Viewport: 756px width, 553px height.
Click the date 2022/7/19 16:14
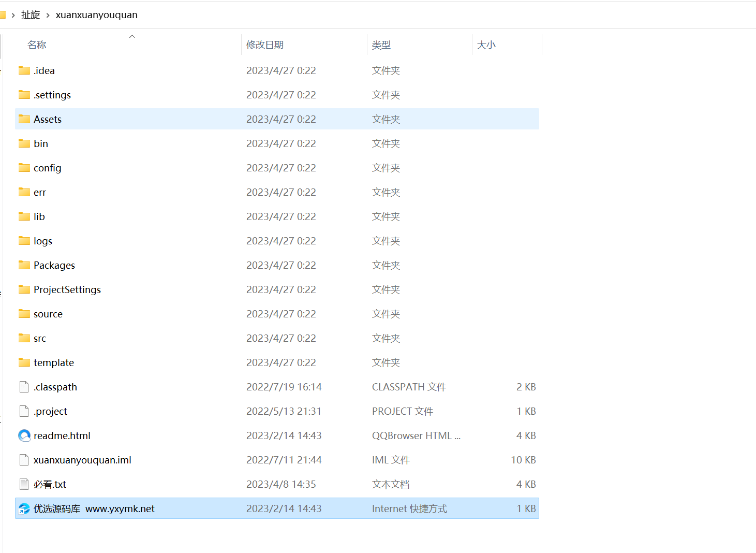pyautogui.click(x=284, y=387)
